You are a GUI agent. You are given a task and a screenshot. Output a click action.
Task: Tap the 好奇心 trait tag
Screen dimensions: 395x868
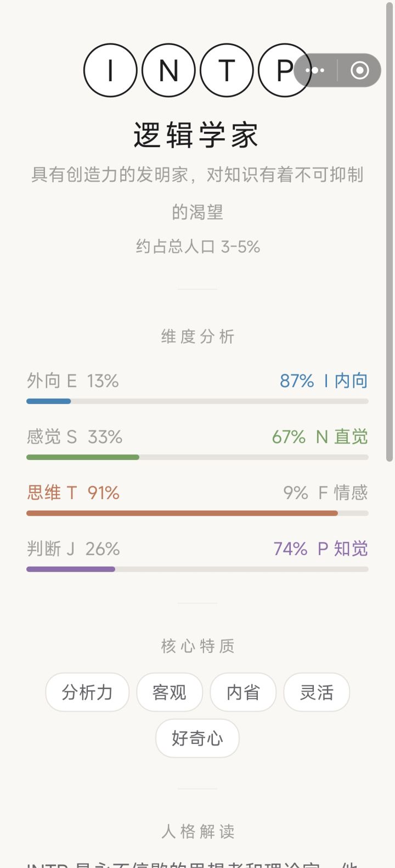click(x=198, y=738)
